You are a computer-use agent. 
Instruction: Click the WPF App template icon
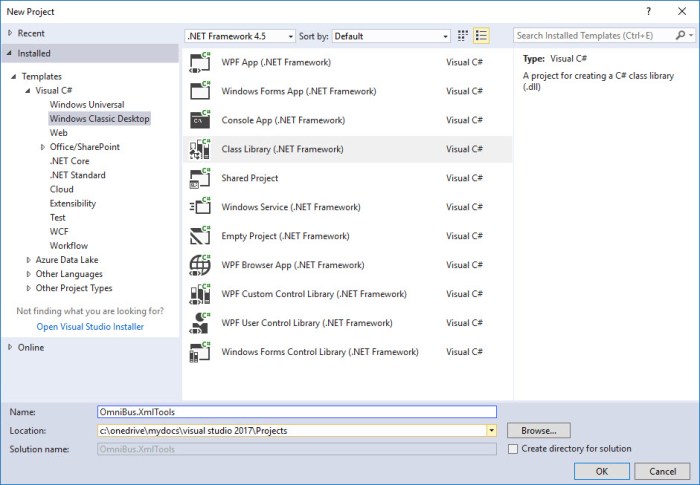pyautogui.click(x=199, y=62)
